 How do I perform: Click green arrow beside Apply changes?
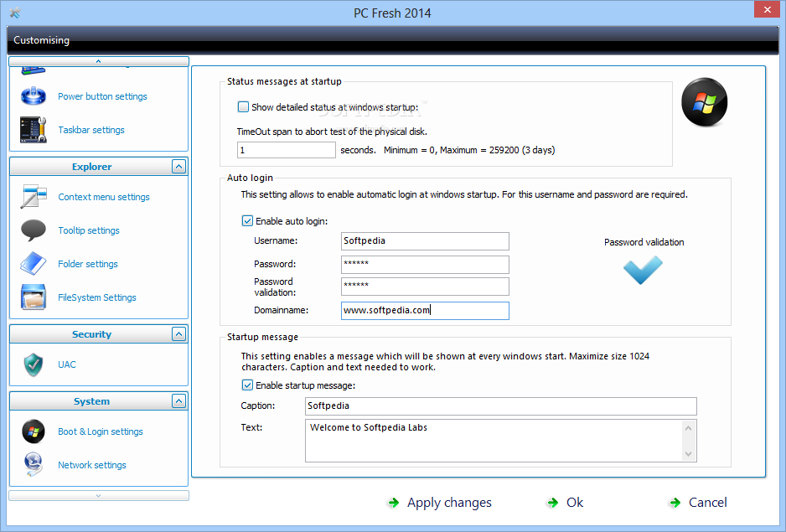(x=394, y=503)
